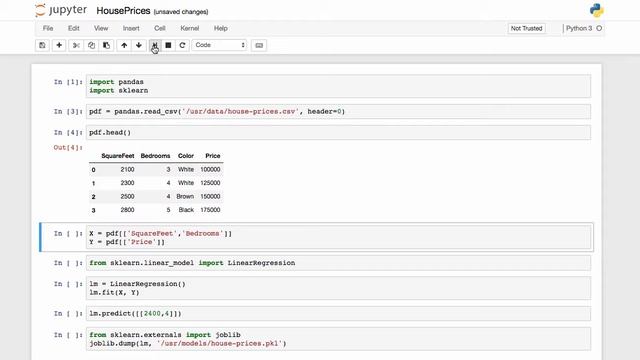640x360 pixels.
Task: Click the price cell 175000
Action: 210,210
